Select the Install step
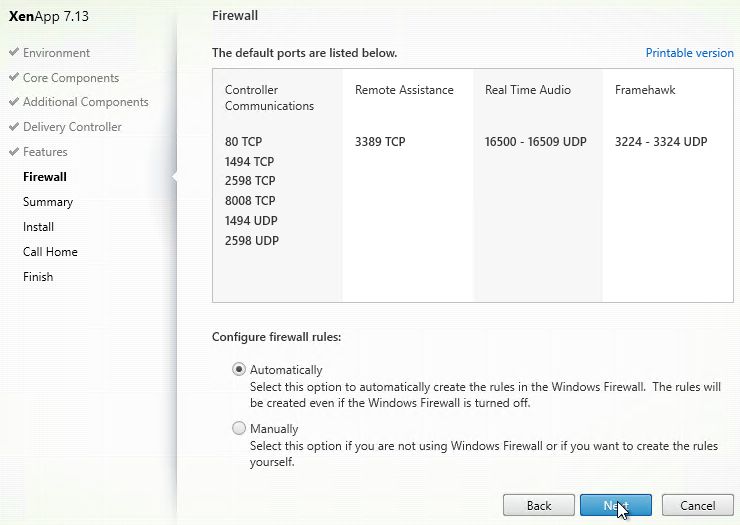 click(38, 227)
